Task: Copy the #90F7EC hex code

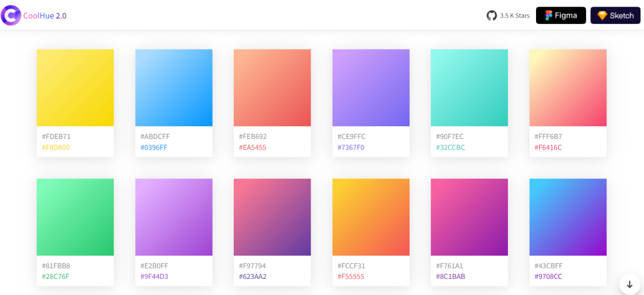Action: coord(450,136)
